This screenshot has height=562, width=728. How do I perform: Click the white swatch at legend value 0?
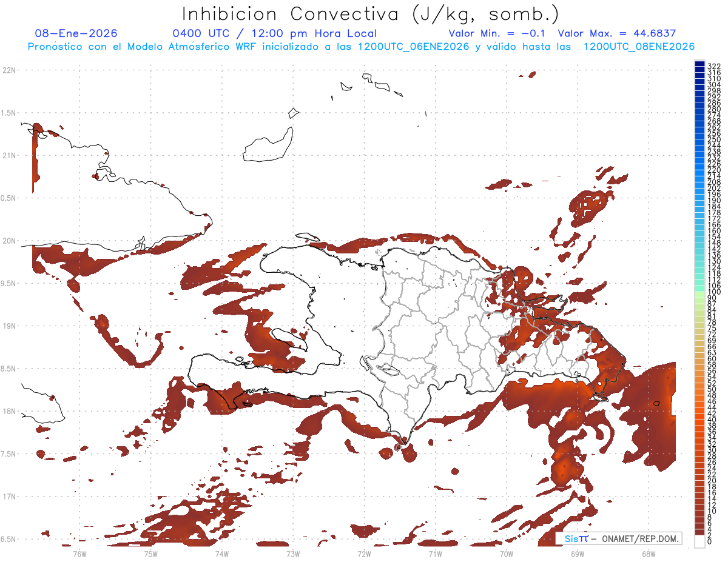point(699,543)
